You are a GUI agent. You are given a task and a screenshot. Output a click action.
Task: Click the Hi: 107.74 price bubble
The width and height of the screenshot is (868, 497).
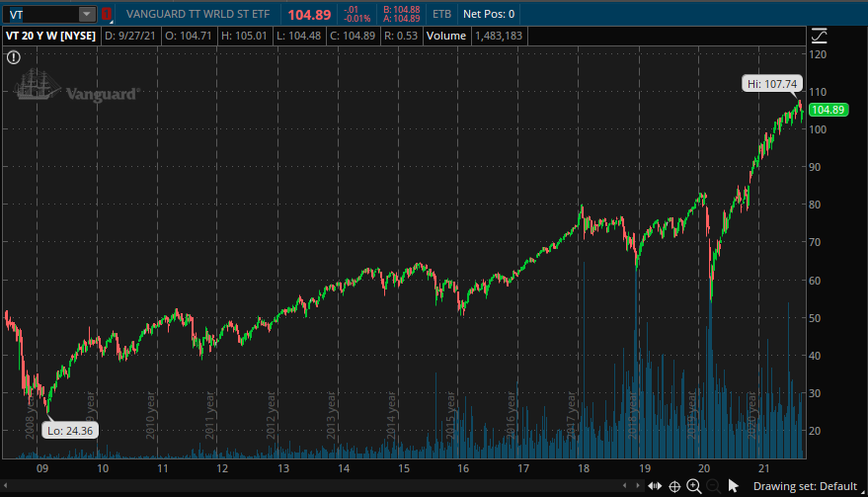click(x=772, y=84)
